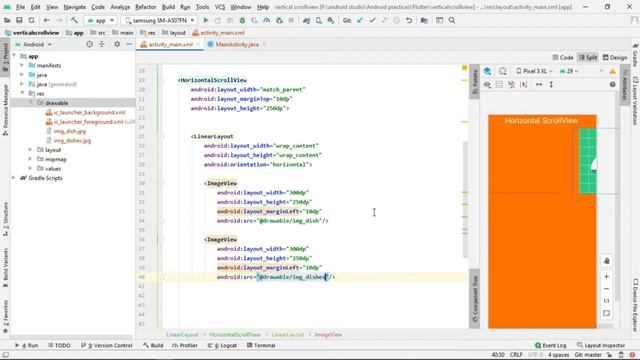
Task: Open the profiler gauge icon in toolbar
Action: pos(267,20)
